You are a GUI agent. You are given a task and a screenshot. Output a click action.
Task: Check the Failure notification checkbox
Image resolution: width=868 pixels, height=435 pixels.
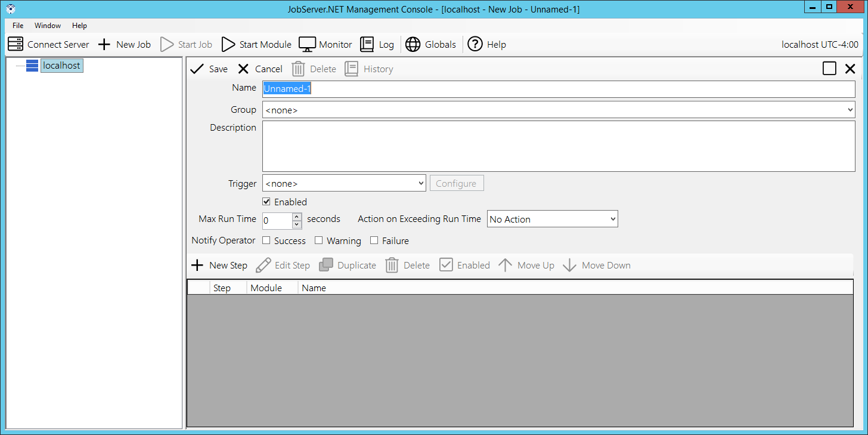[374, 240]
